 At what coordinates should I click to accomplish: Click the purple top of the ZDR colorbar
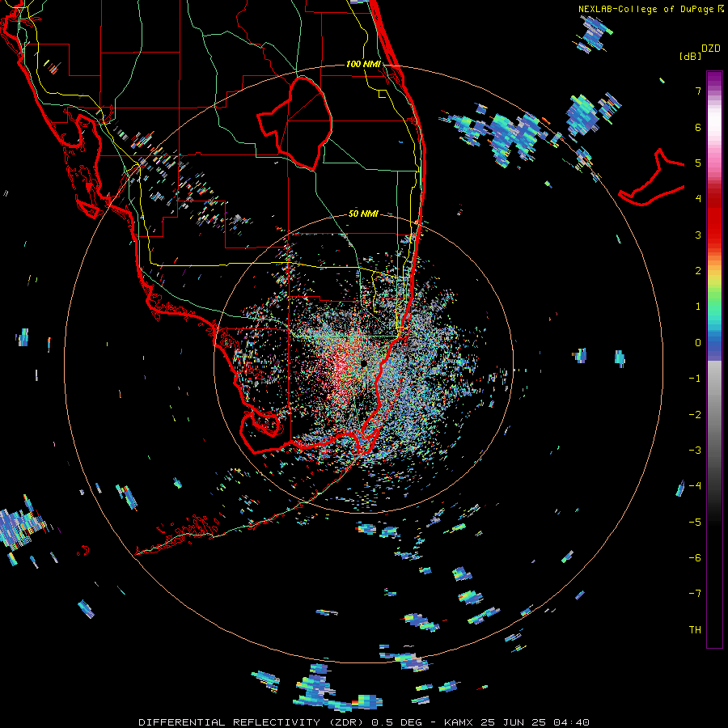[x=714, y=79]
